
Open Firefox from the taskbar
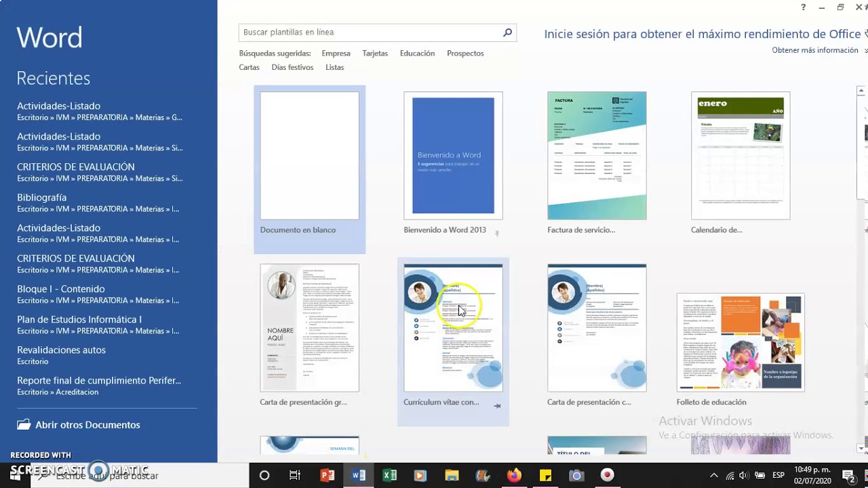coord(514,476)
